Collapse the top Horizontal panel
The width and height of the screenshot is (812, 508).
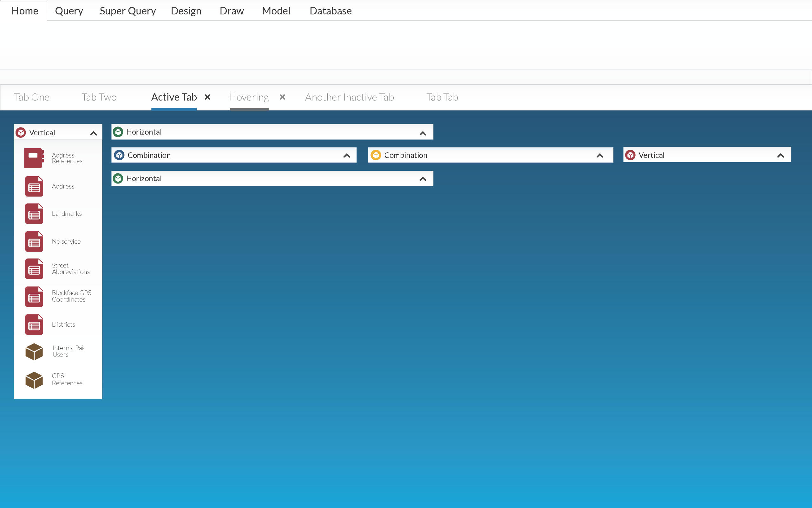[422, 133]
